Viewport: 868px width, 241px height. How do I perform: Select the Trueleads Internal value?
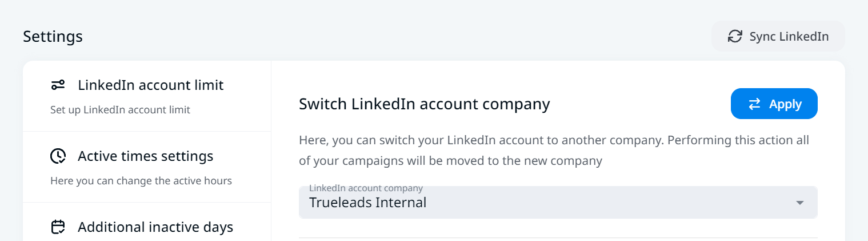click(367, 203)
